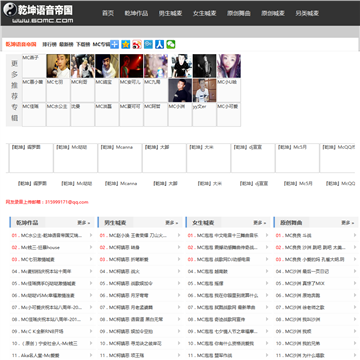
Task: Expand 更多 in the 男生喊麦 section
Action: click(x=172, y=223)
